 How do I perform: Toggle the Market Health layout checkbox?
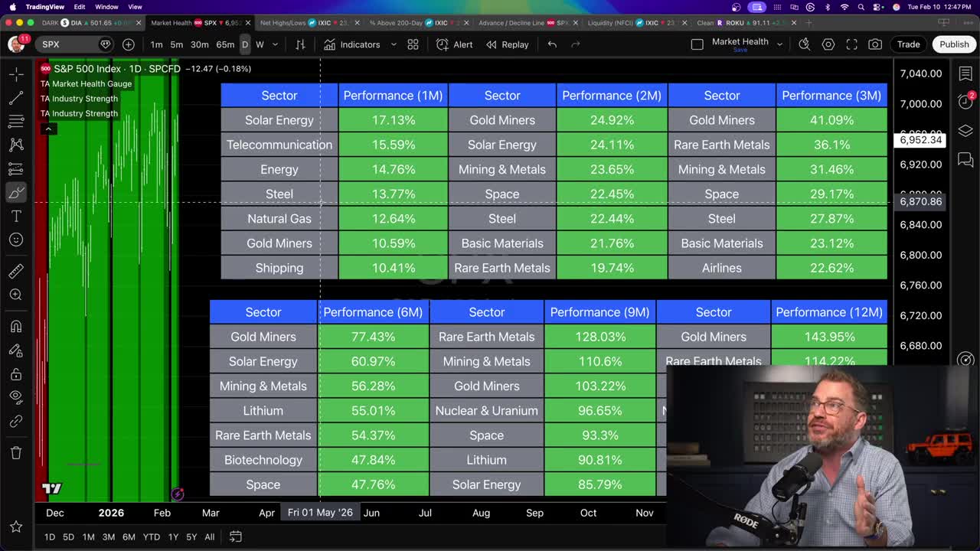[697, 44]
